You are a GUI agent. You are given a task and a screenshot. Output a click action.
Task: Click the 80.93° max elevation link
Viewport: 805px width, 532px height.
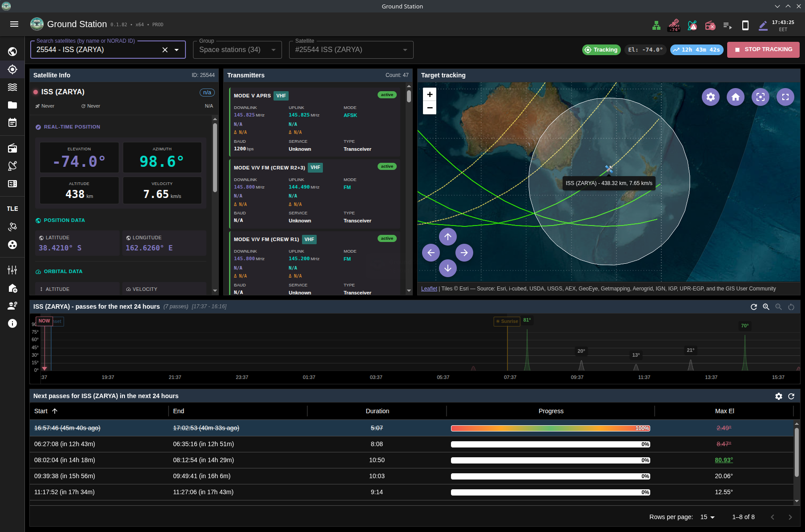(724, 460)
